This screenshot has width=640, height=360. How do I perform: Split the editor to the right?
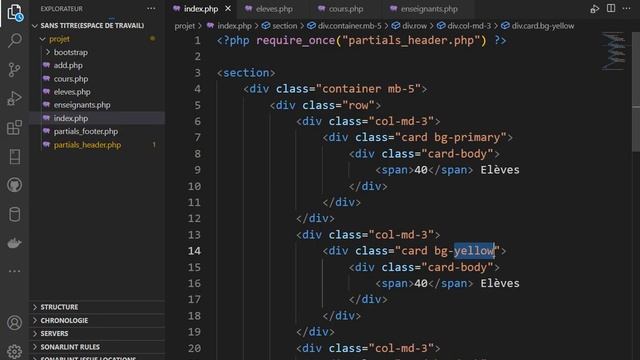point(611,8)
